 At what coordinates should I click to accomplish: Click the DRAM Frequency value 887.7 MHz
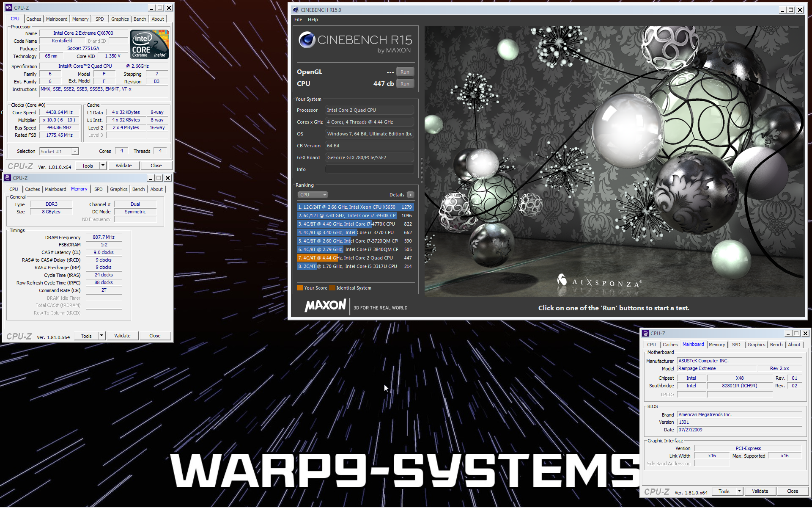[x=104, y=237]
